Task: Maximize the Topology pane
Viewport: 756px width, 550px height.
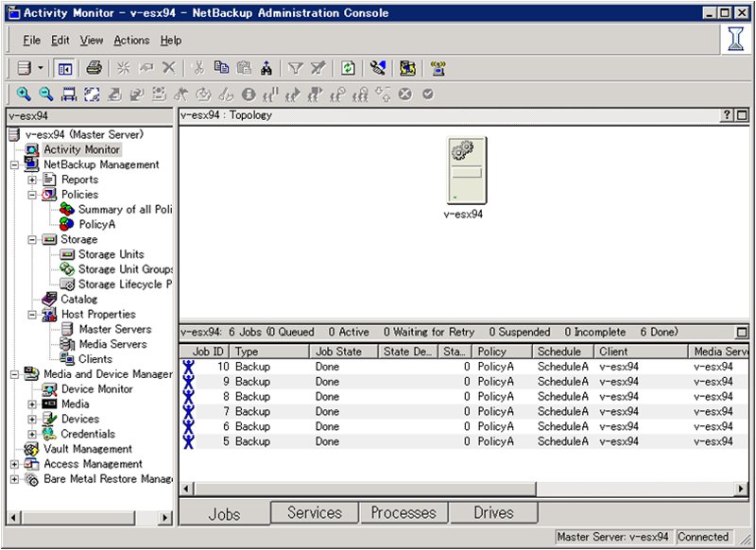Action: (x=742, y=115)
